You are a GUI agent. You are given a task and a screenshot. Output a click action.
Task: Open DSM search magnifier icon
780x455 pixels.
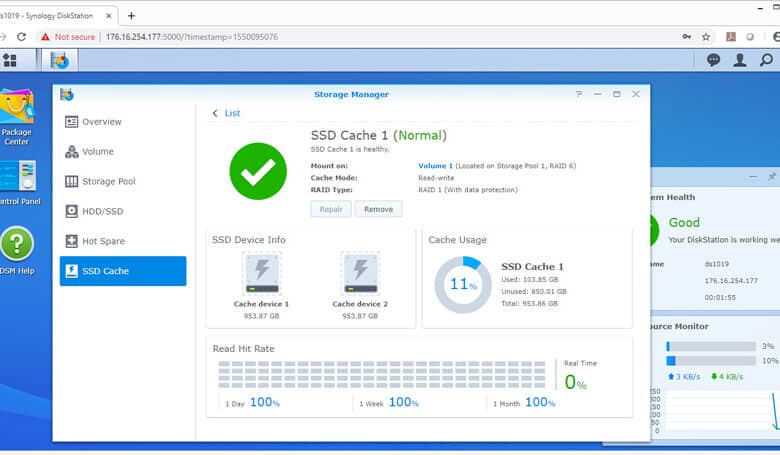tap(767, 60)
